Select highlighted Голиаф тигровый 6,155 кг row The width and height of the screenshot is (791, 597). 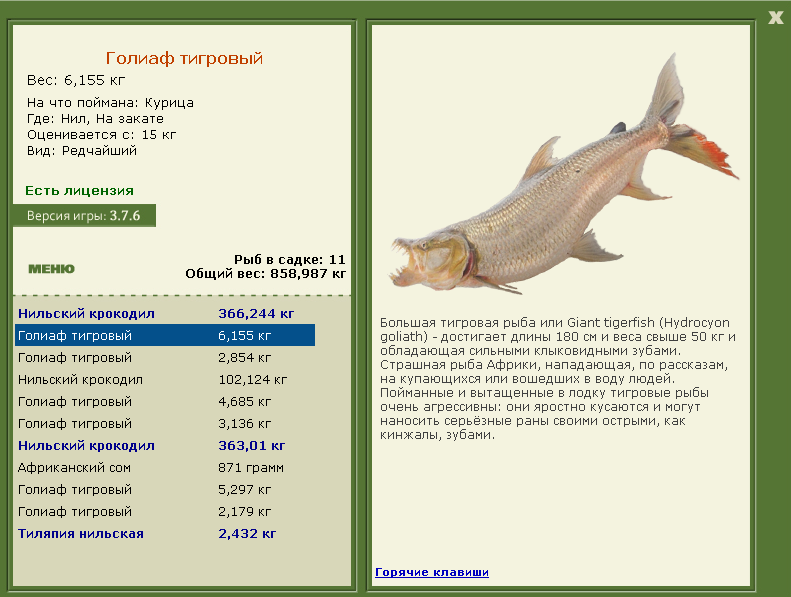click(x=165, y=336)
